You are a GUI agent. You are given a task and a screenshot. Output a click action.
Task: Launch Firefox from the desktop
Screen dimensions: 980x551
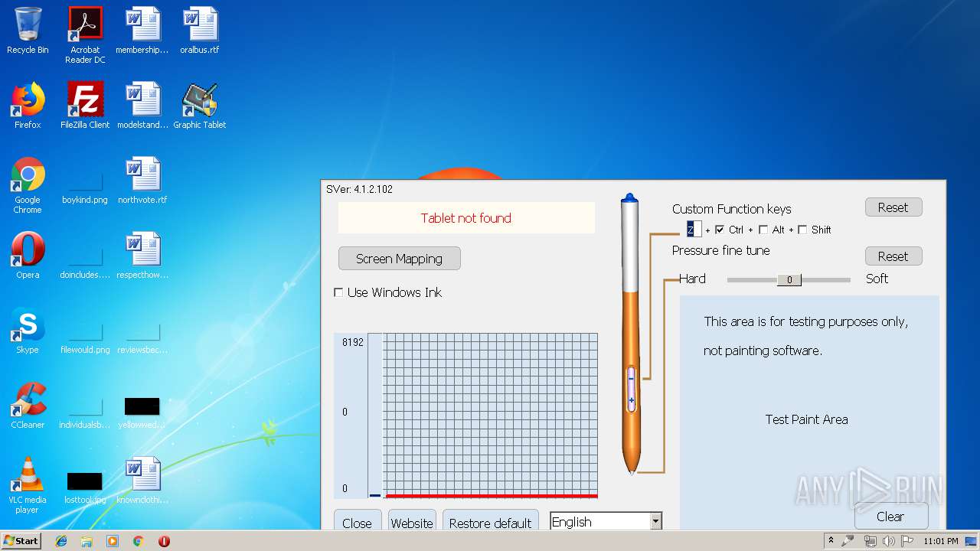[x=28, y=106]
